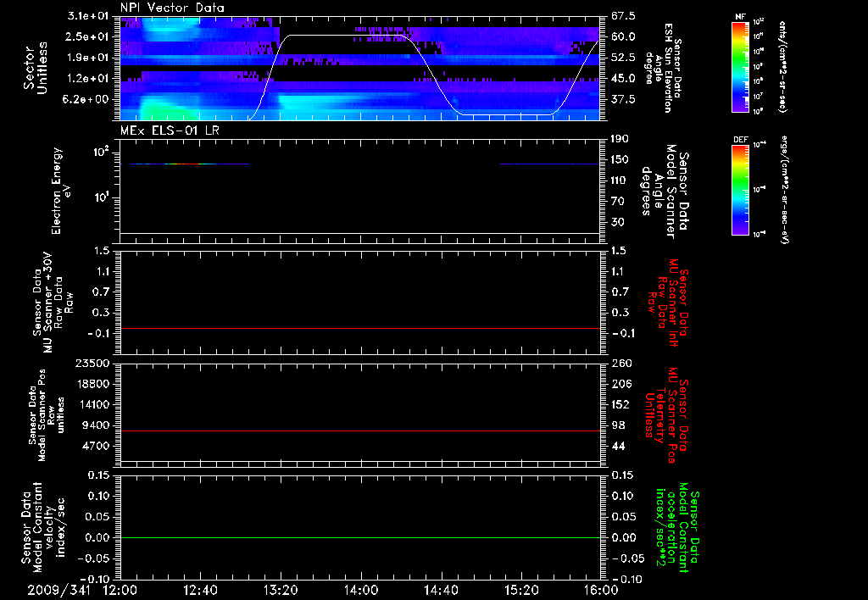The width and height of the screenshot is (868, 600).
Task: Click the "2.5e+01" sector tick label
Action: 88,36
